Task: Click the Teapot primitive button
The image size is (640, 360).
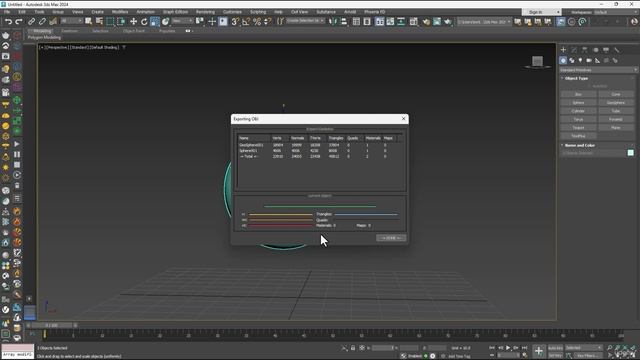Action: pyautogui.click(x=578, y=128)
